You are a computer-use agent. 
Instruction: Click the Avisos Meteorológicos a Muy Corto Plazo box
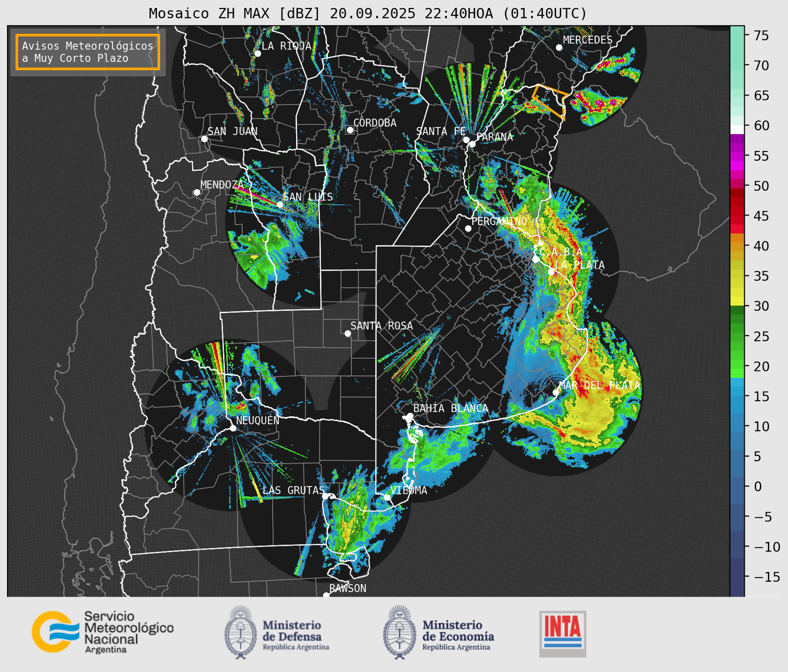click(x=88, y=52)
